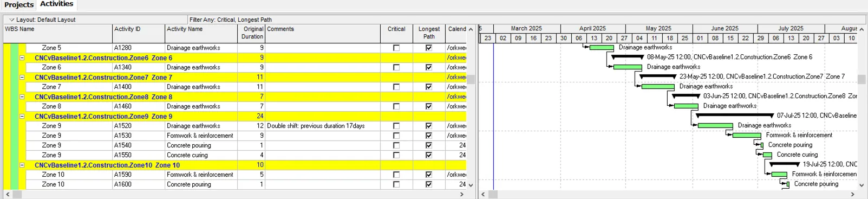Sort by the Comments column header
The image size is (868, 199).
click(x=323, y=33)
